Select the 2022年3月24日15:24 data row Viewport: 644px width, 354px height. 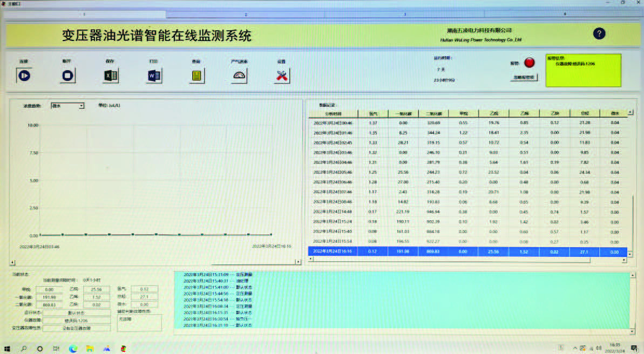[x=468, y=222]
